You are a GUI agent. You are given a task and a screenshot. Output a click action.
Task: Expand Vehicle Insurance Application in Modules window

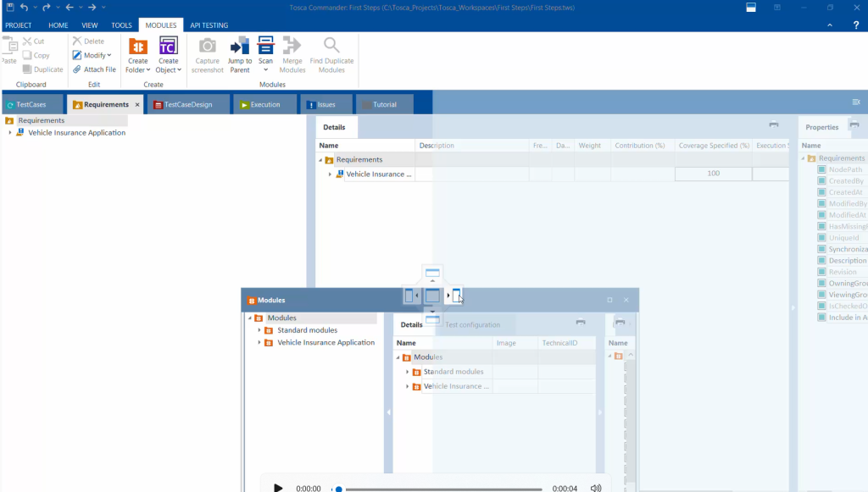259,343
